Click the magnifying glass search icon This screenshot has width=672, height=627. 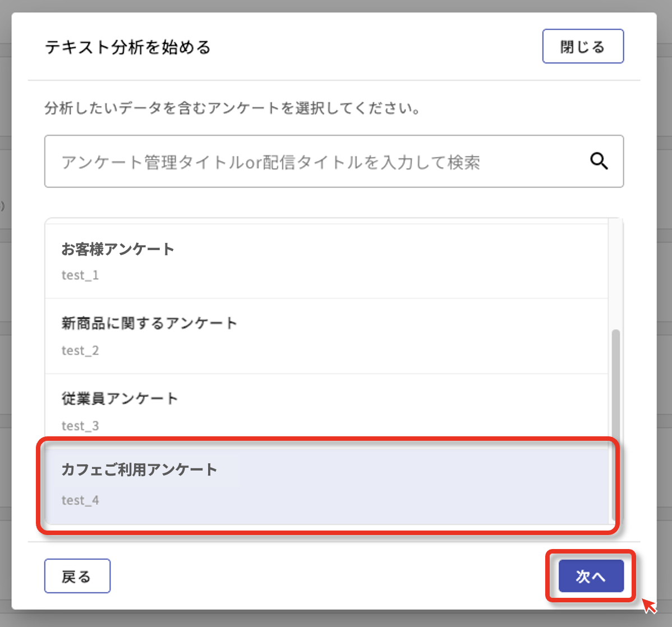coord(599,162)
